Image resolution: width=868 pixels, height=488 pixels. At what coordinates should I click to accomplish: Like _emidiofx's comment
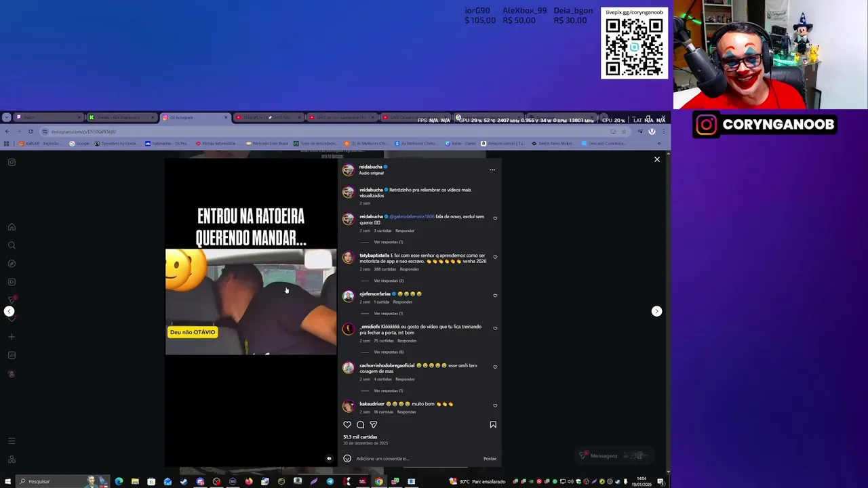495,328
